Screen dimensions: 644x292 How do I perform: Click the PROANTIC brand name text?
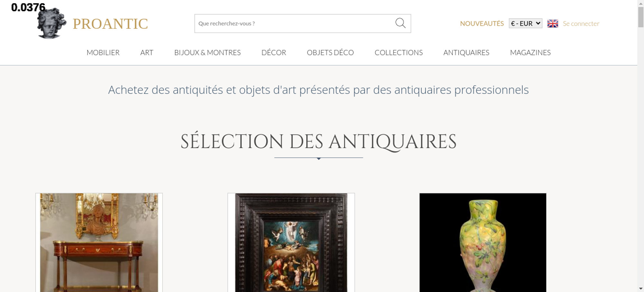click(x=110, y=24)
